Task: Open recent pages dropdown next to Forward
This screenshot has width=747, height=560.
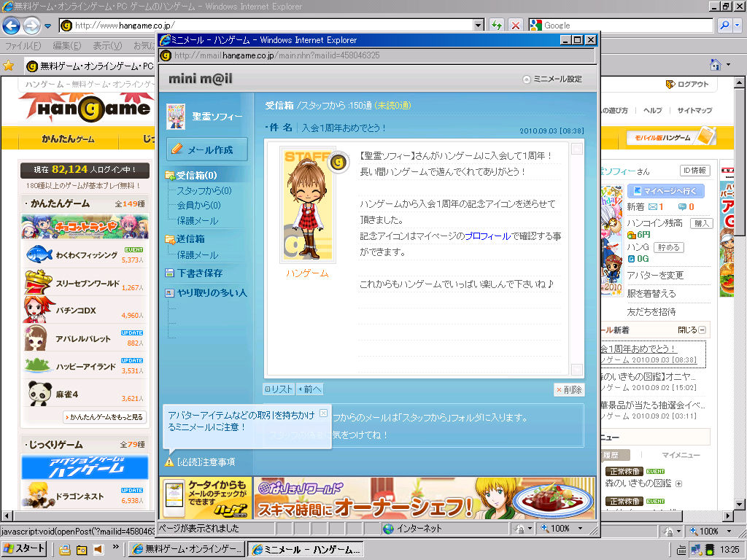Action: pyautogui.click(x=47, y=26)
